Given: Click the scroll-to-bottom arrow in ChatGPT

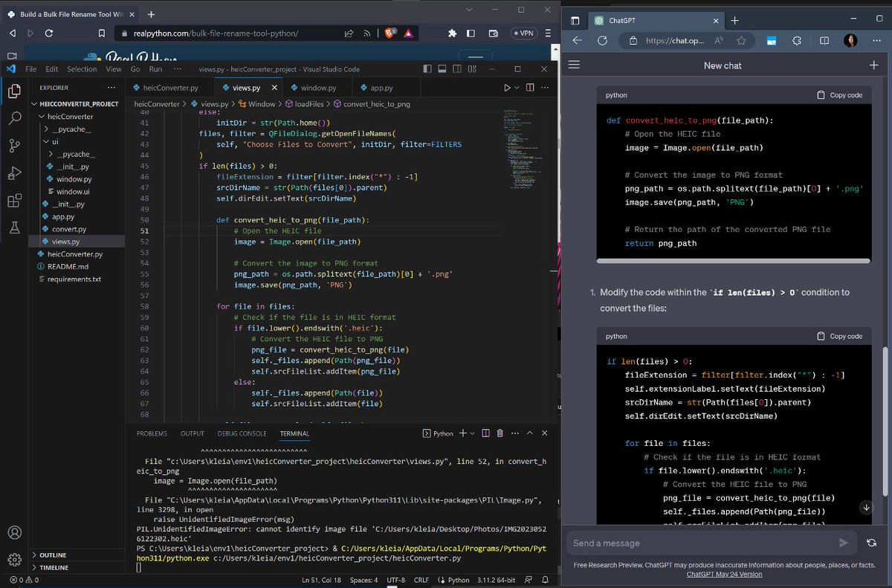Looking at the screenshot, I should pyautogui.click(x=866, y=508).
